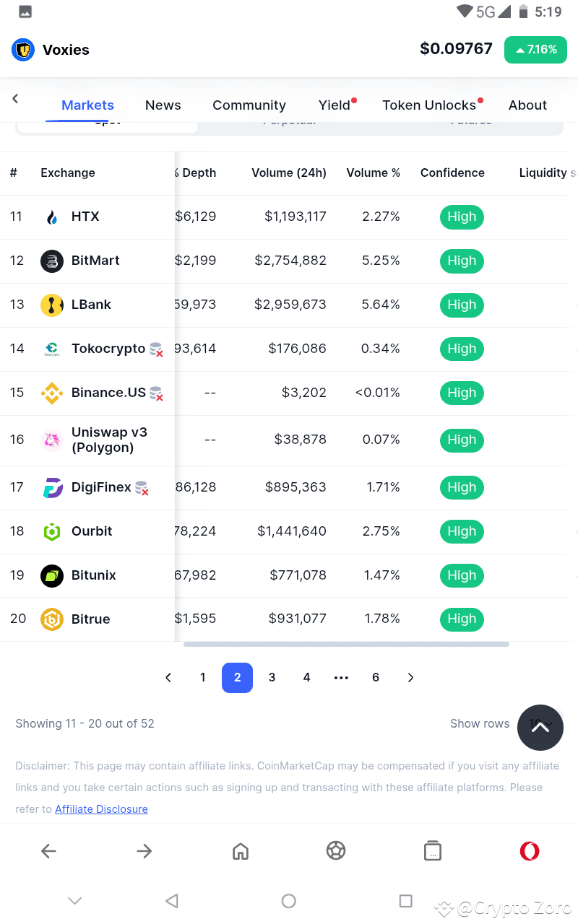The height and width of the screenshot is (924, 578).
Task: Click the Bitrue exchange icon
Action: 52,619
